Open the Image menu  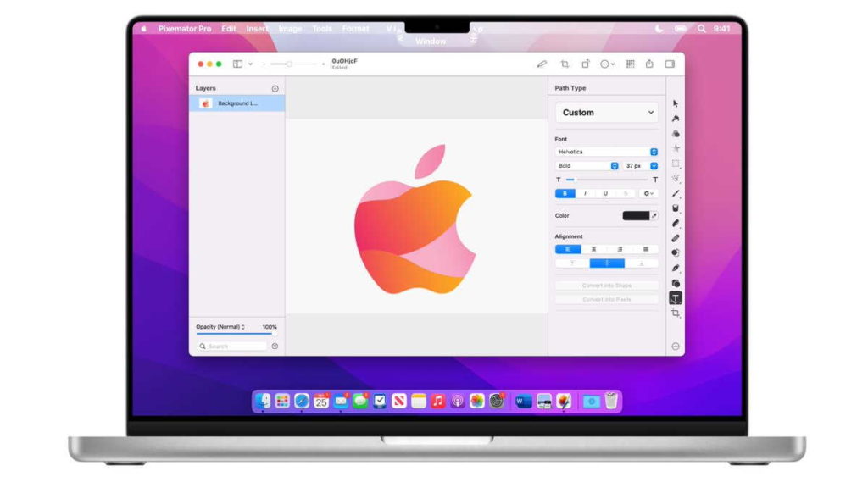click(290, 29)
